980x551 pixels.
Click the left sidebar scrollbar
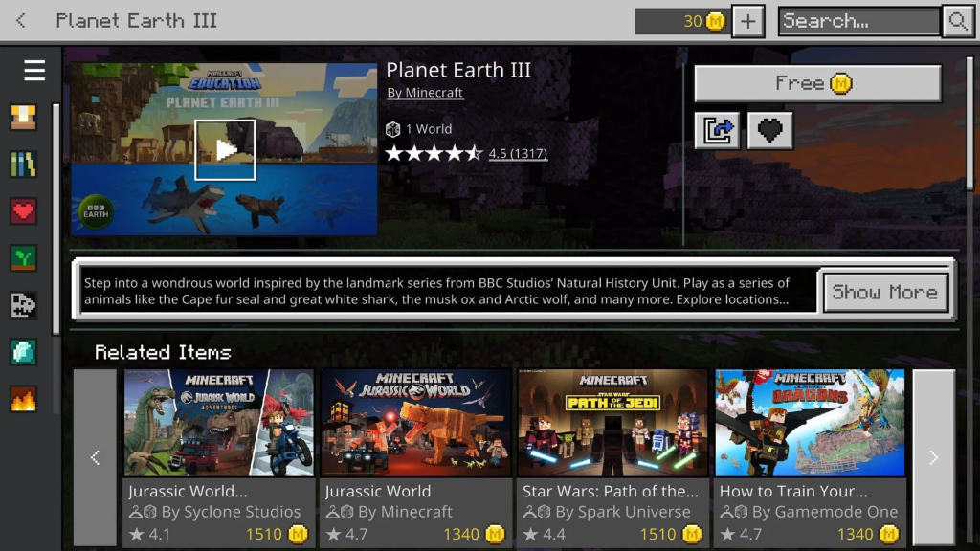click(56, 219)
